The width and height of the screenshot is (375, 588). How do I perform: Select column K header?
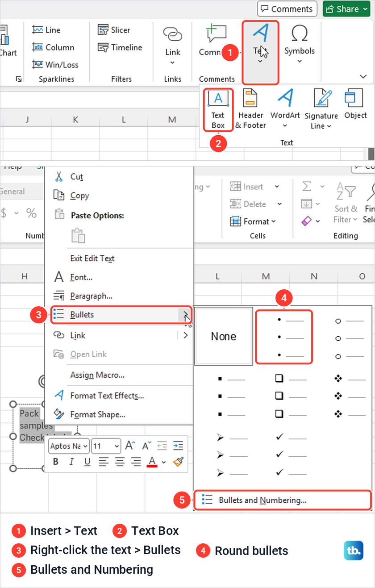tap(75, 119)
